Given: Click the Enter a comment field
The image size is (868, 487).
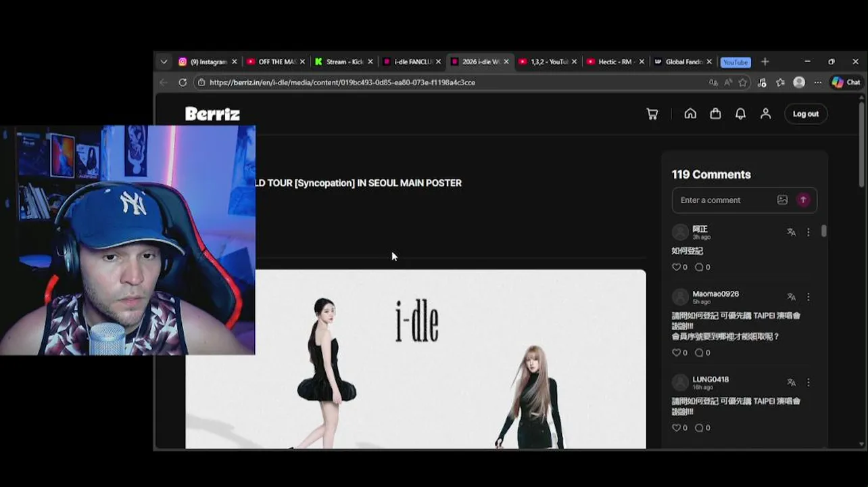Looking at the screenshot, I should (x=725, y=200).
